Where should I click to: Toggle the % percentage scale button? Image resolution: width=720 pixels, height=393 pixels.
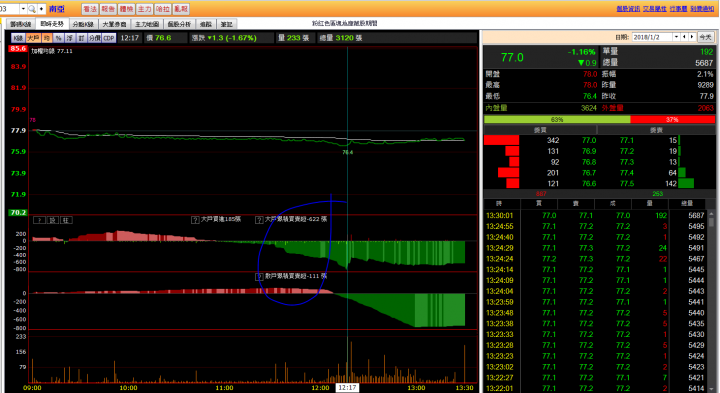(x=58, y=38)
